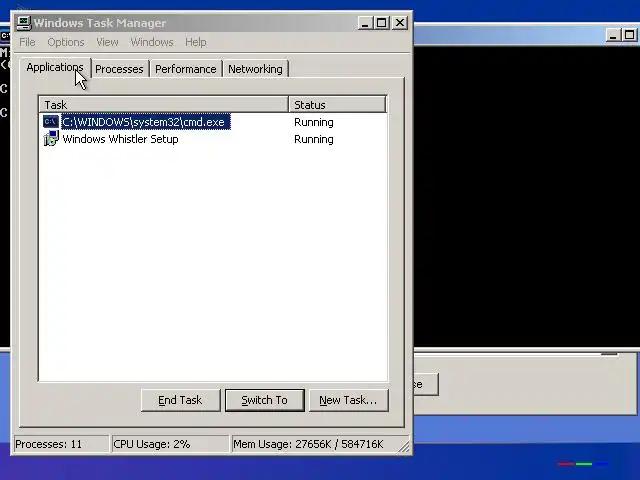The image size is (640, 480).
Task: Minimize the Windows Task Manager window
Action: point(365,23)
